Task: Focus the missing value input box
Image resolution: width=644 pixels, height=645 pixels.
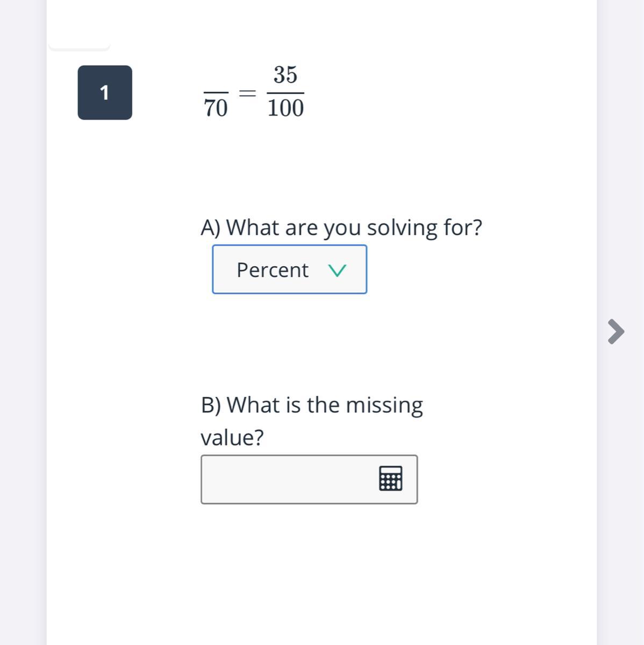Action: coord(288,479)
